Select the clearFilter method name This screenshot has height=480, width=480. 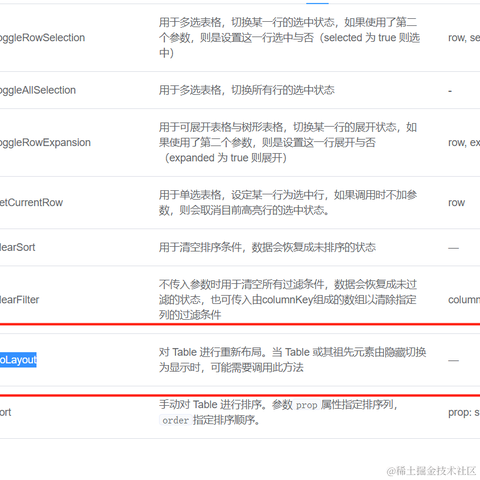coord(19,300)
